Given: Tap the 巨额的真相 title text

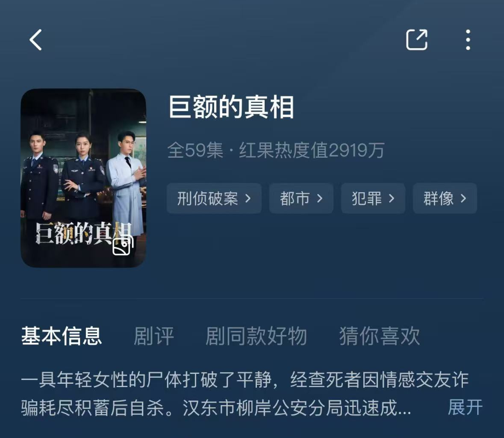Looking at the screenshot, I should coord(231,107).
